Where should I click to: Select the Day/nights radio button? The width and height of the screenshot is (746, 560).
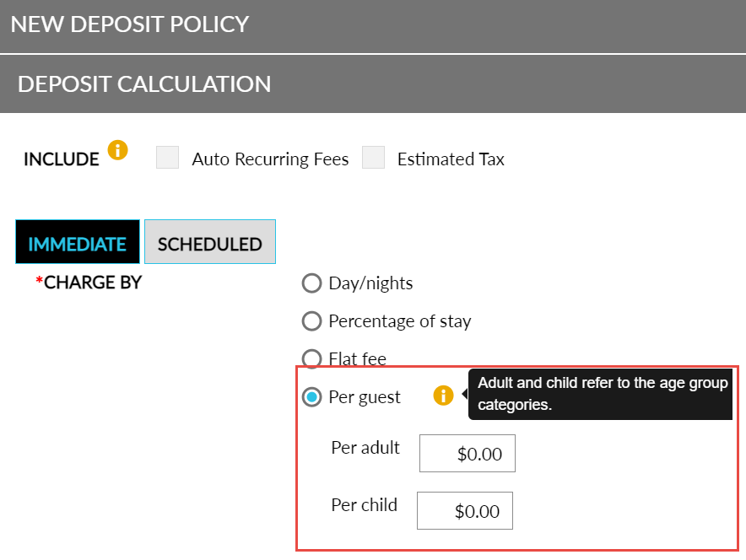[312, 283]
